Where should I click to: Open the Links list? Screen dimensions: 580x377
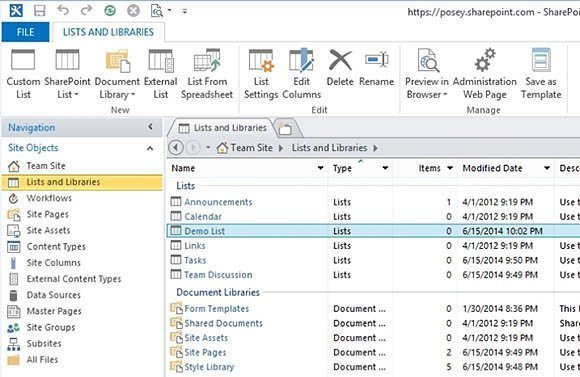pos(195,246)
